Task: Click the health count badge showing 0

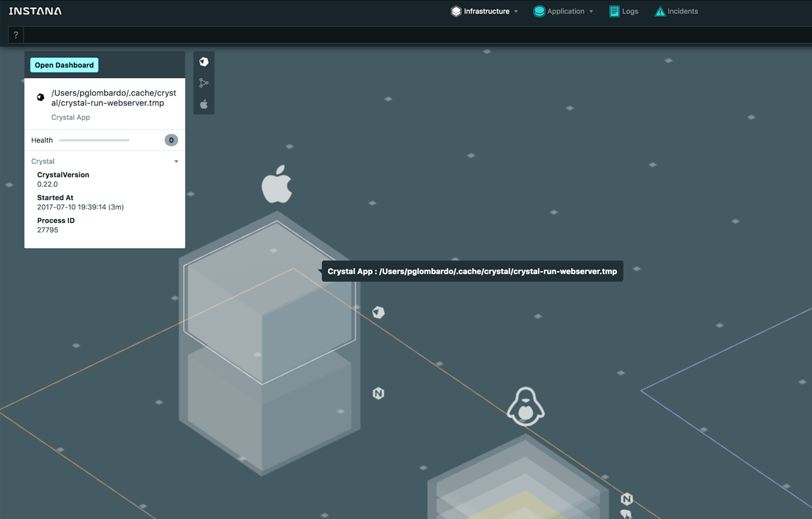Action: click(x=171, y=140)
